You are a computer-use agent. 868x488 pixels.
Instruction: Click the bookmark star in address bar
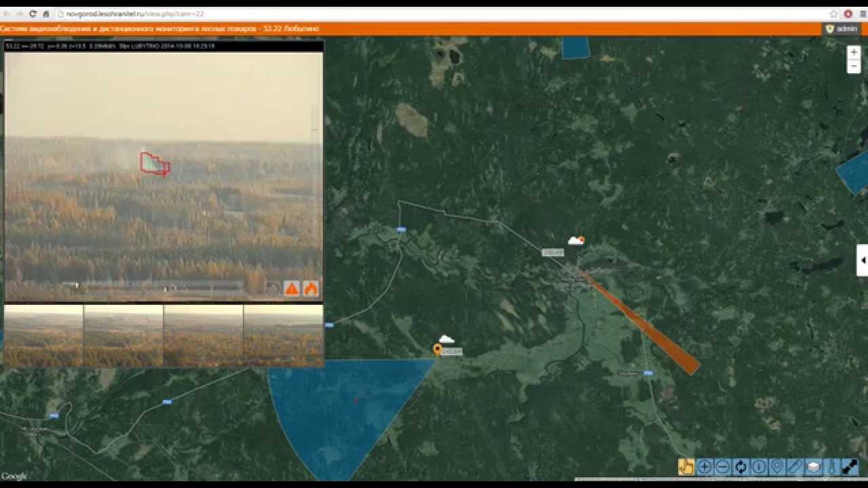point(834,14)
